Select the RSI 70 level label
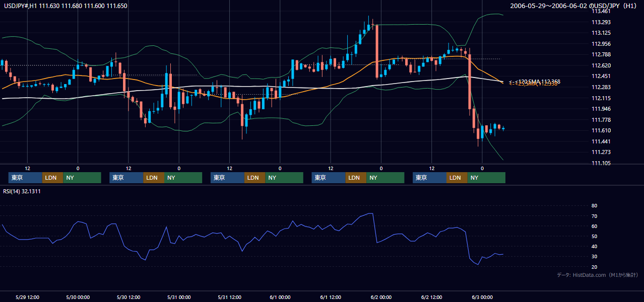Screen dimensions: 644x302 click(x=594, y=216)
